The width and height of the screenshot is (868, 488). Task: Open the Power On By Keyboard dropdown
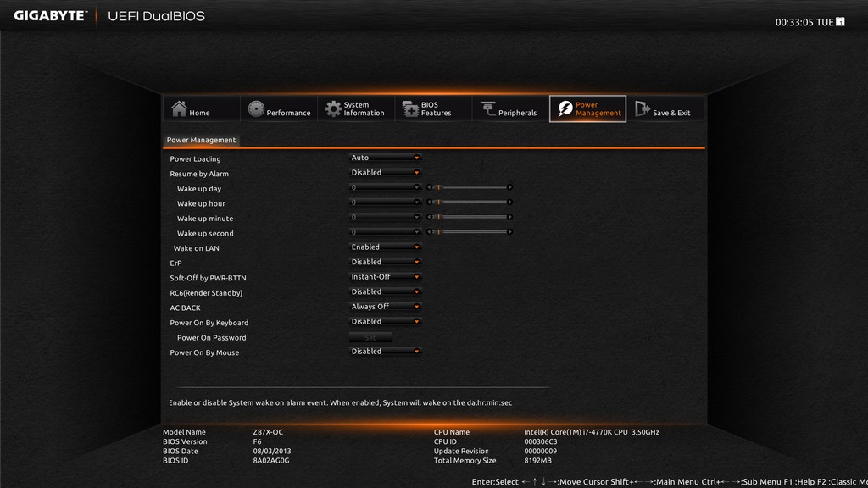click(x=386, y=322)
